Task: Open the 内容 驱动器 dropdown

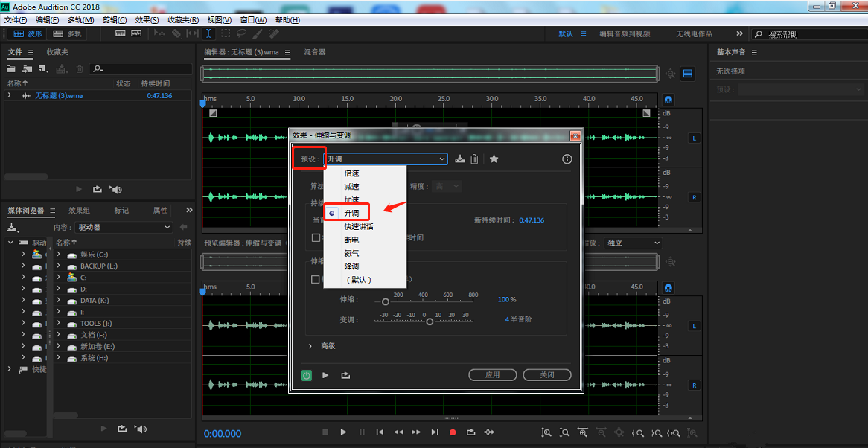Action: point(124,227)
